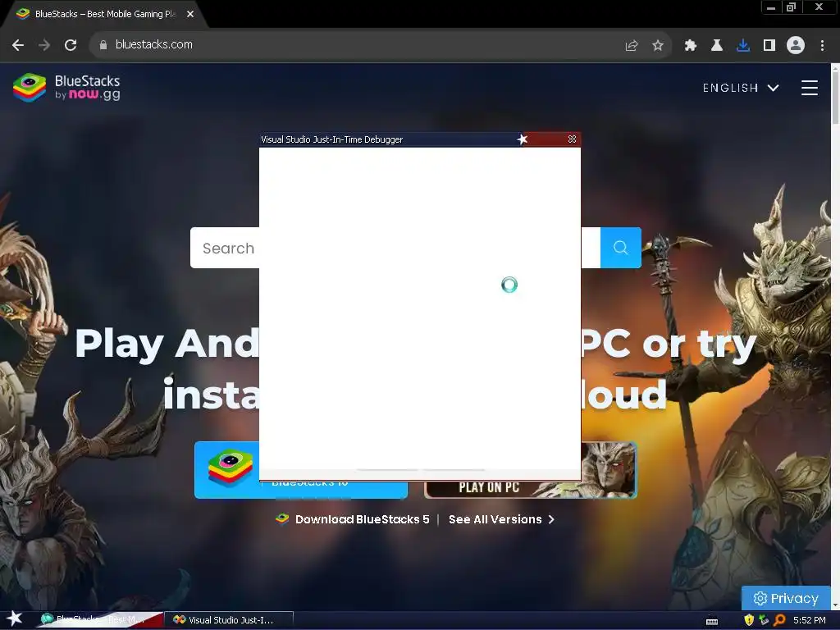Open the Privacy settings button
Viewport: 840px width, 630px height.
(x=786, y=598)
